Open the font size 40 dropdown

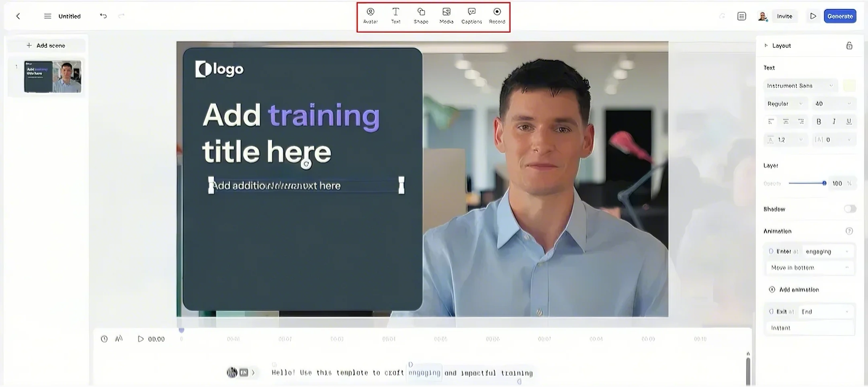tap(834, 104)
